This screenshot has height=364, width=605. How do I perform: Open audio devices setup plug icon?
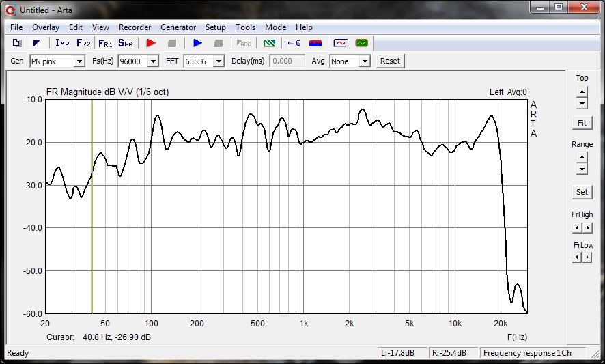(x=294, y=43)
